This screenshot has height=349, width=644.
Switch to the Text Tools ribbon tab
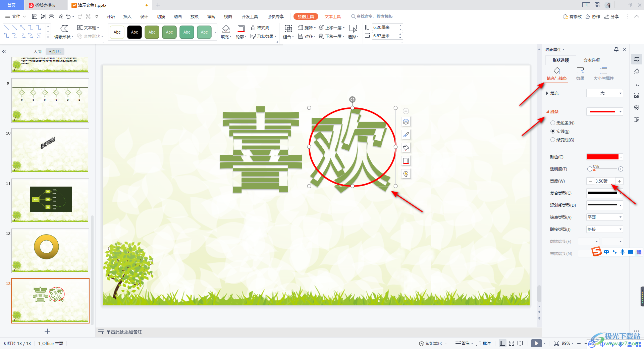pos(332,16)
